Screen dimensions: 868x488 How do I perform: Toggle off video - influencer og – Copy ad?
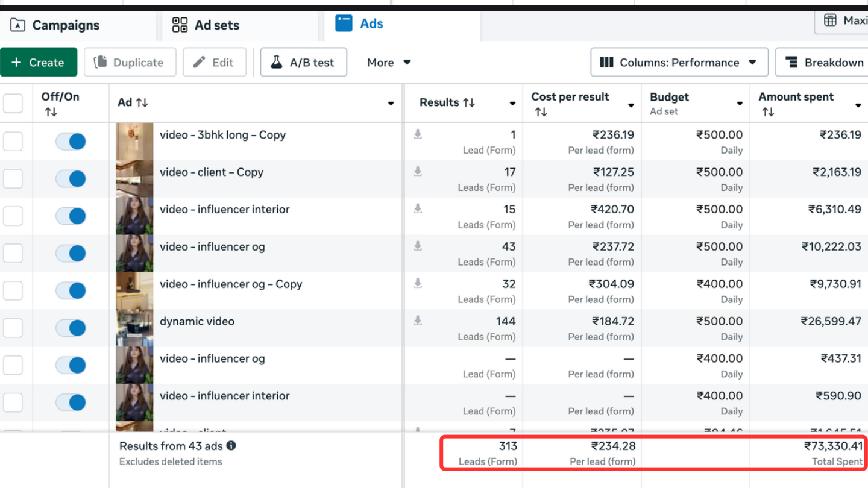point(71,291)
